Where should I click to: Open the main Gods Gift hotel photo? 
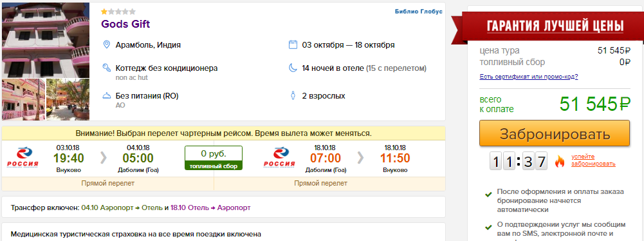point(46,40)
